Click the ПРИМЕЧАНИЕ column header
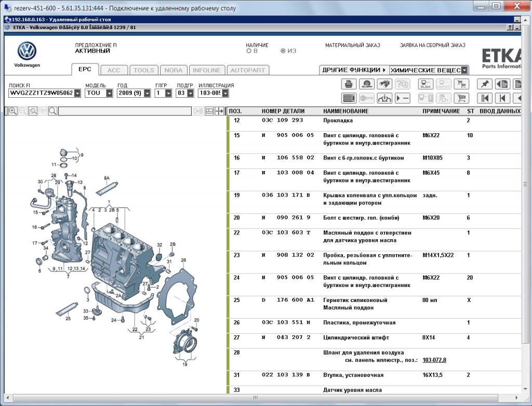532x406 pixels. (441, 111)
